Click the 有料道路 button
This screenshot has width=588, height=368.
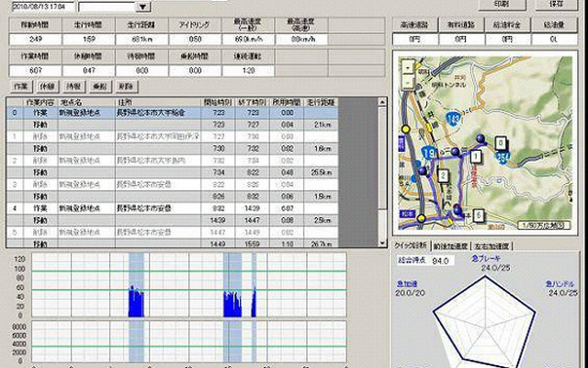pyautogui.click(x=461, y=25)
